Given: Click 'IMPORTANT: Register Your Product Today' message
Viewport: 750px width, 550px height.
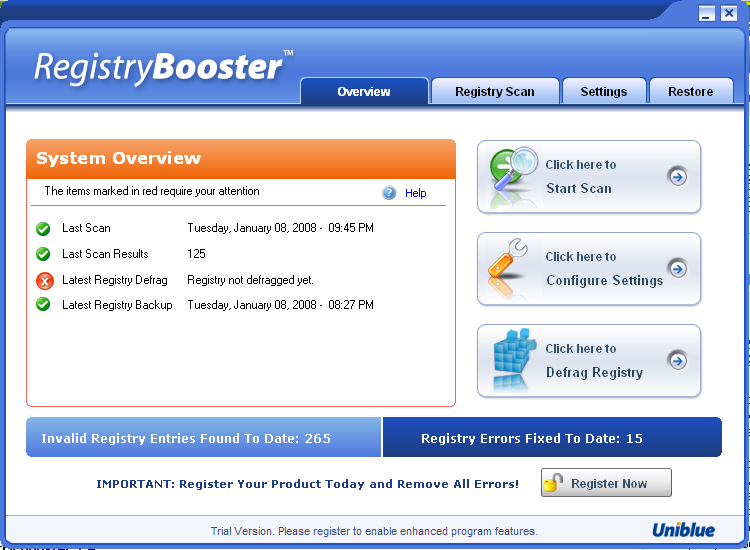Looking at the screenshot, I should pyautogui.click(x=308, y=484).
